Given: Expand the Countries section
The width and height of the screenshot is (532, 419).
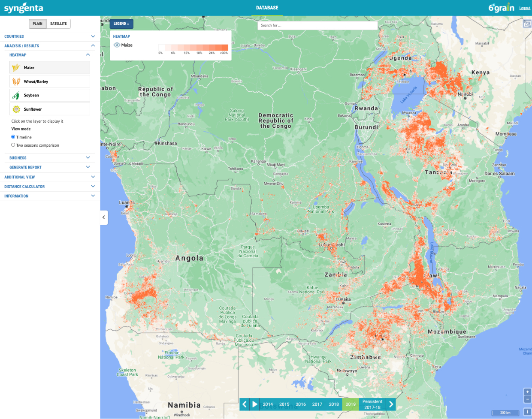Looking at the screenshot, I should coord(93,36).
